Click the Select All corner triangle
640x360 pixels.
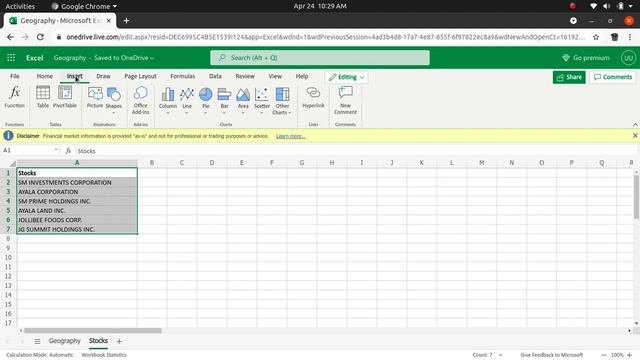(x=12, y=163)
